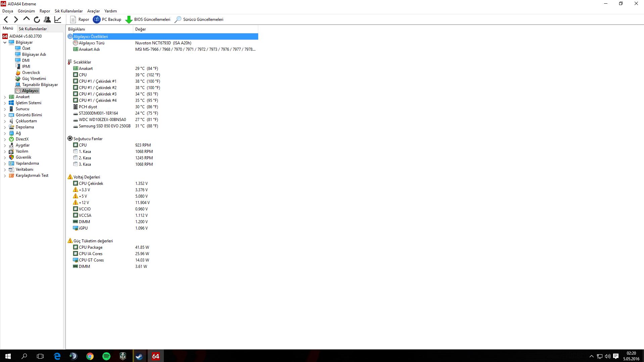Select the PCH diyot temperature row
Screen dimensions: 644x362
(163, 107)
